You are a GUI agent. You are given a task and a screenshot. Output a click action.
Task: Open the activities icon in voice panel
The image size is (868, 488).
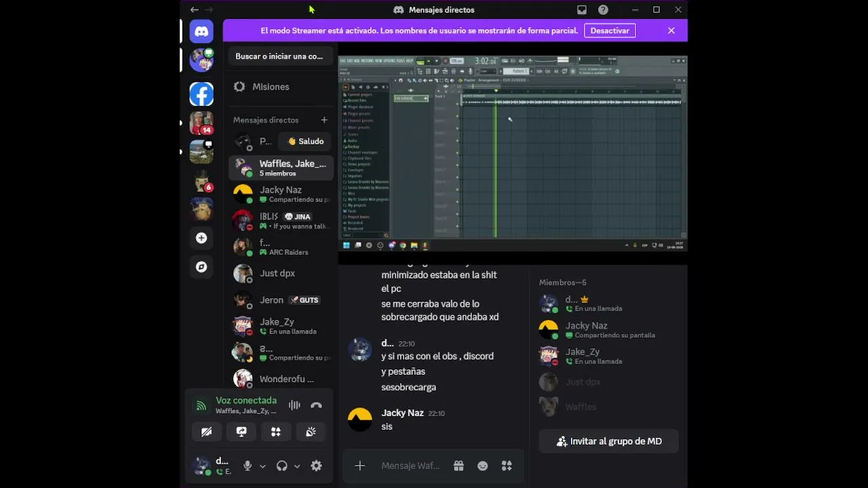click(276, 432)
